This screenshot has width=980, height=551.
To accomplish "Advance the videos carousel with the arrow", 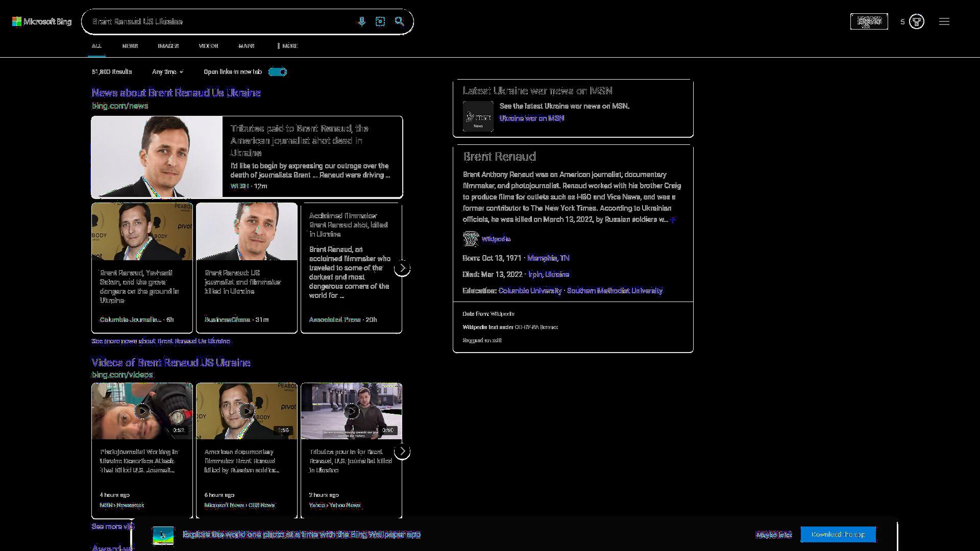I will 402,451.
